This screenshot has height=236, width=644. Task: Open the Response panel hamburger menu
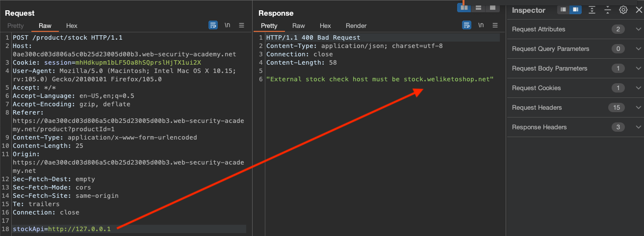(x=495, y=25)
